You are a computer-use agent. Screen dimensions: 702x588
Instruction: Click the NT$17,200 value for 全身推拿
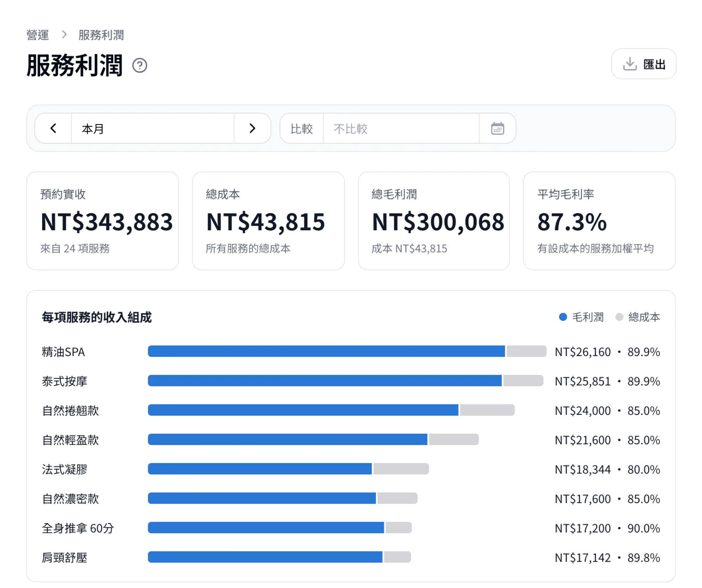coord(583,528)
